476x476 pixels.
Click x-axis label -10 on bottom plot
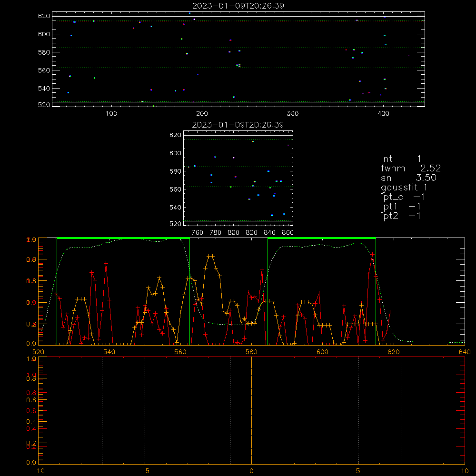coord(38,471)
